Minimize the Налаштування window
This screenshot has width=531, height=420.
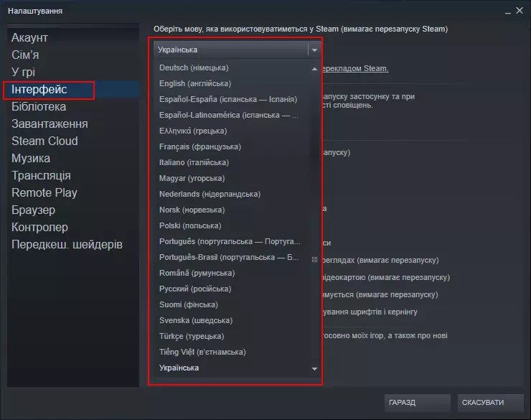507,11
